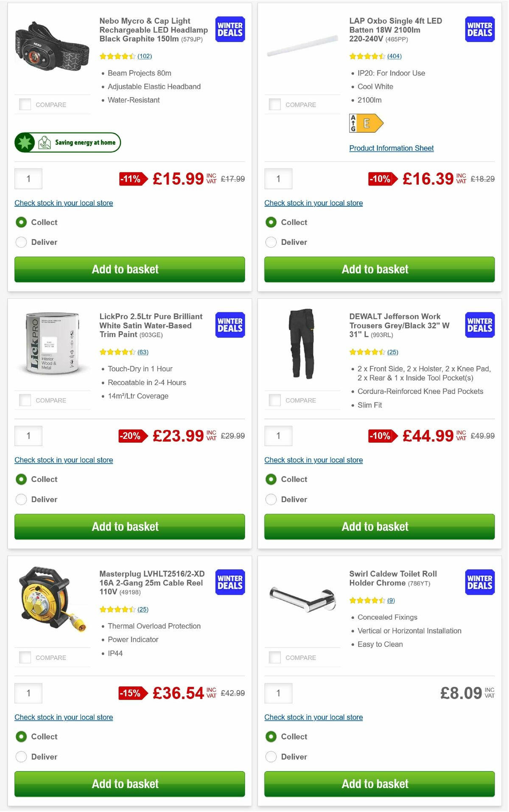Screen dimensions: 509x812
Task: Select Collect for Swirl toilet roll holder
Action: tap(271, 736)
